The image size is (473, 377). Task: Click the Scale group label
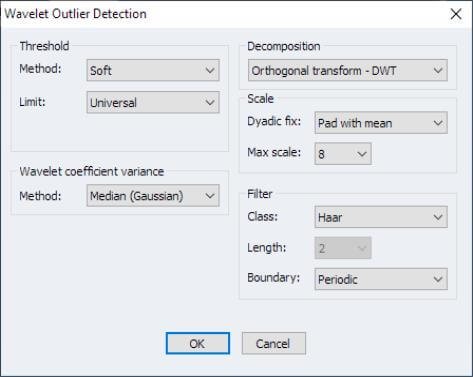260,99
